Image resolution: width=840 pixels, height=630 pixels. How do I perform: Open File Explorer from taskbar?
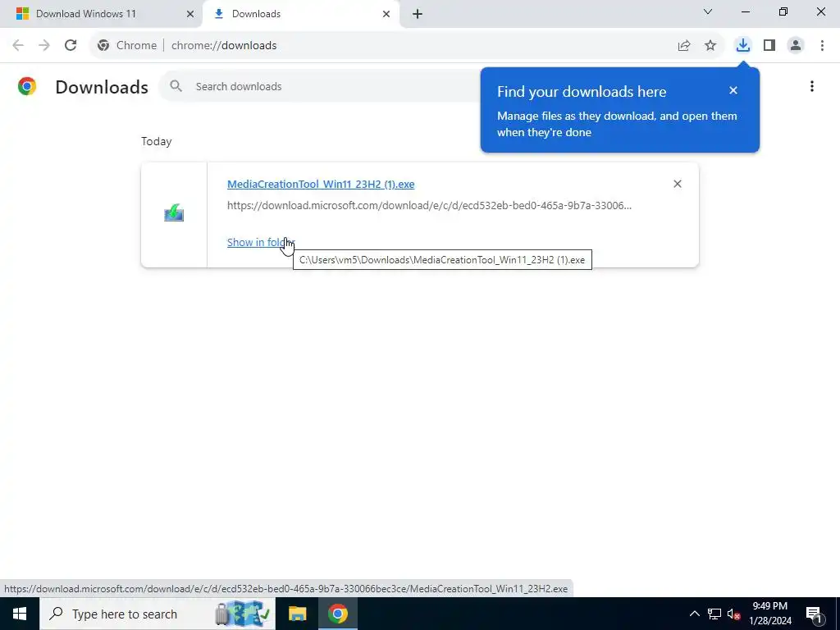tap(297, 614)
